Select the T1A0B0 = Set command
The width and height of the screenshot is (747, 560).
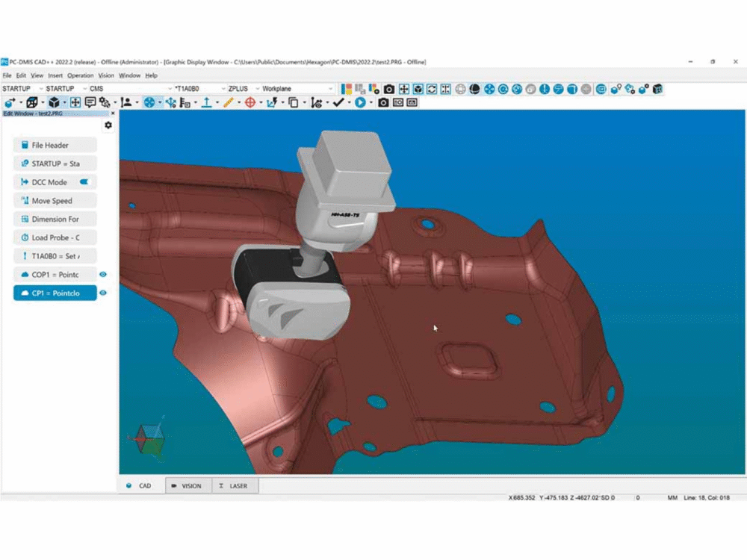pos(55,256)
